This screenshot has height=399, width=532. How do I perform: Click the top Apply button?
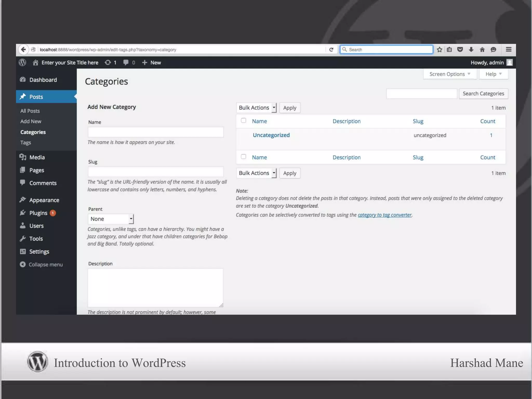pyautogui.click(x=290, y=108)
